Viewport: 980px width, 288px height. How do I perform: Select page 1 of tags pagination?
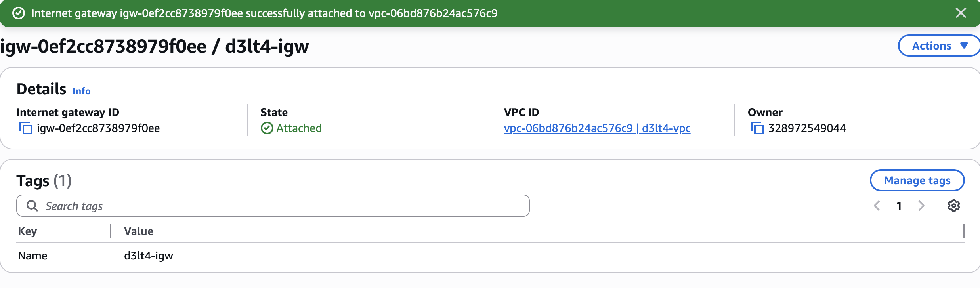coord(899,206)
